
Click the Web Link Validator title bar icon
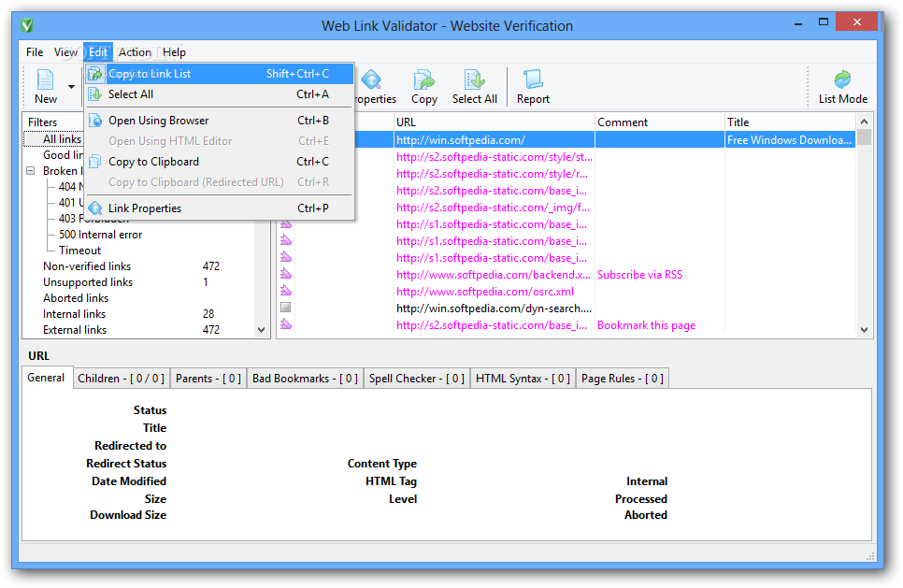(27, 26)
